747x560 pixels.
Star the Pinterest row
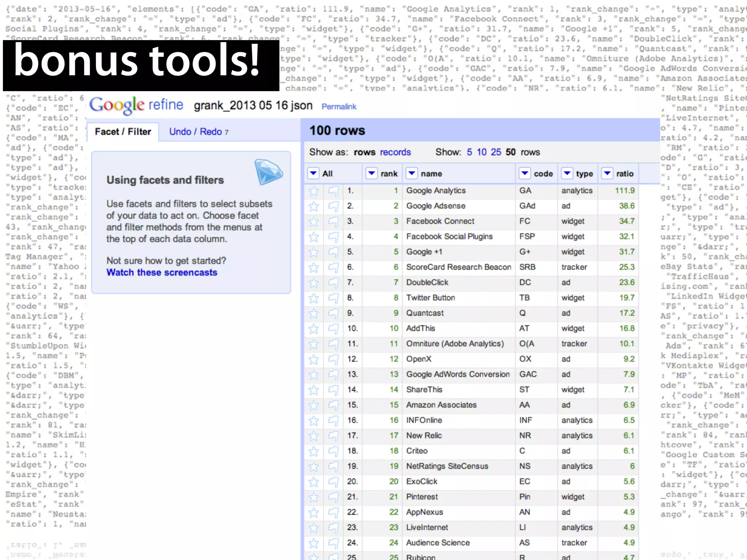(314, 497)
